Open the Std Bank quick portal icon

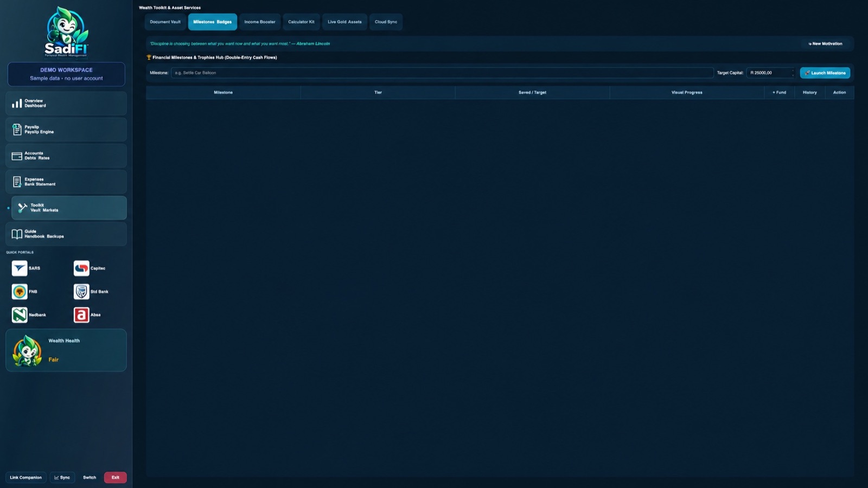coord(81,291)
